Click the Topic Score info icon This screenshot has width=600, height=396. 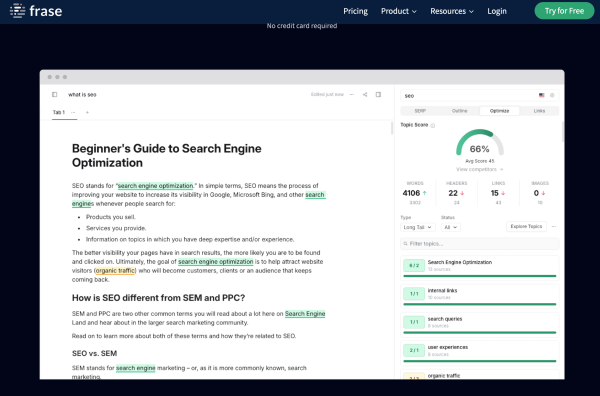tap(433, 125)
